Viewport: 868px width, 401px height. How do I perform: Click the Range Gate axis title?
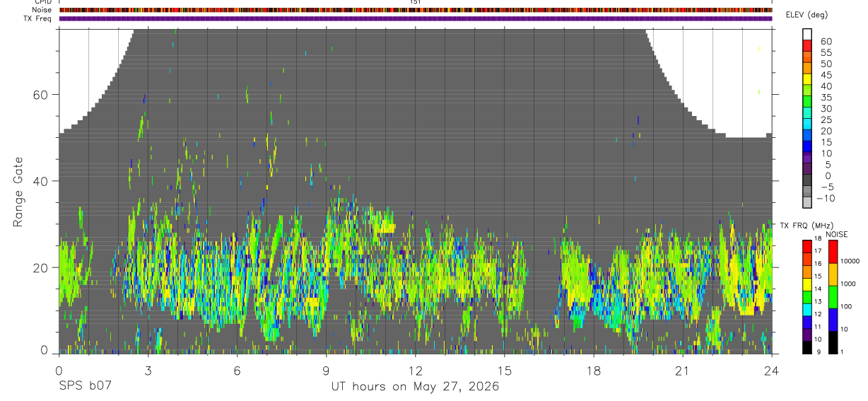(x=18, y=192)
